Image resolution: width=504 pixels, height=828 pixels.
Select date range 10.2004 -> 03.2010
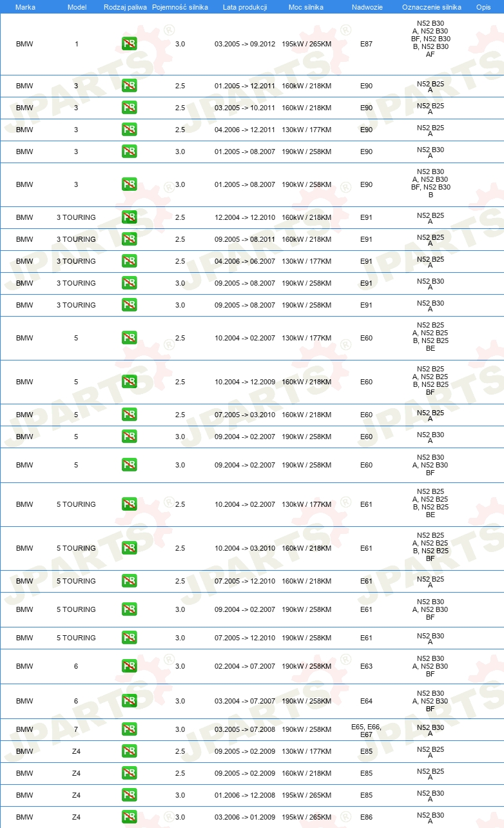click(x=245, y=548)
